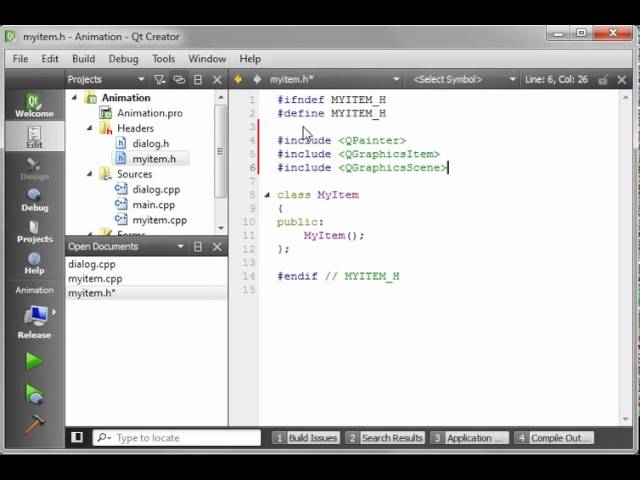Open dialog.cpp in the Sources folder

pyautogui.click(x=156, y=189)
